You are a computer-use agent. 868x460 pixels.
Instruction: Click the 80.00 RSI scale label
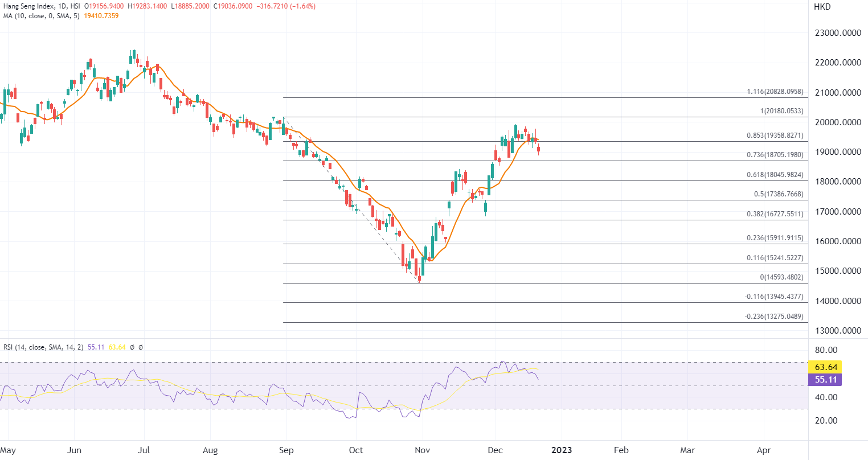click(826, 350)
